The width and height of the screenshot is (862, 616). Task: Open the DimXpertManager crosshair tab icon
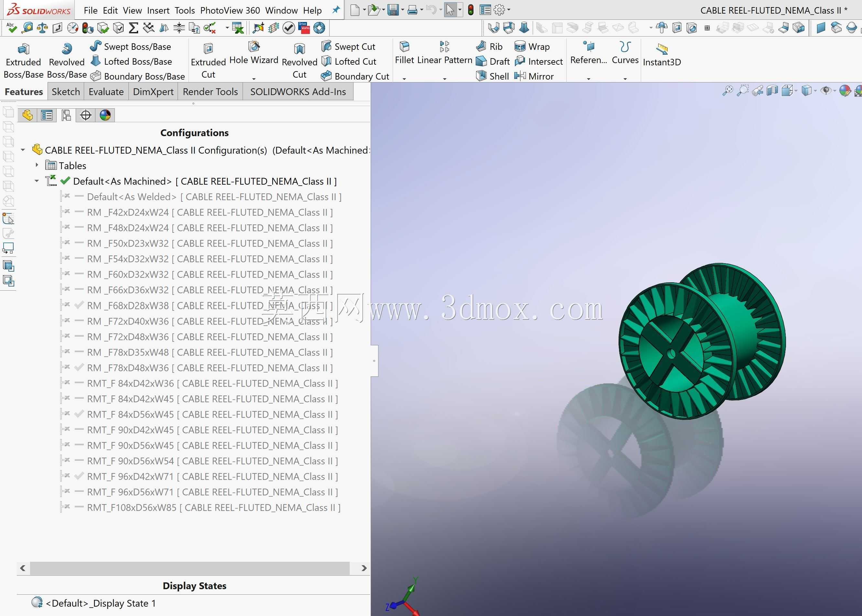pyautogui.click(x=86, y=115)
